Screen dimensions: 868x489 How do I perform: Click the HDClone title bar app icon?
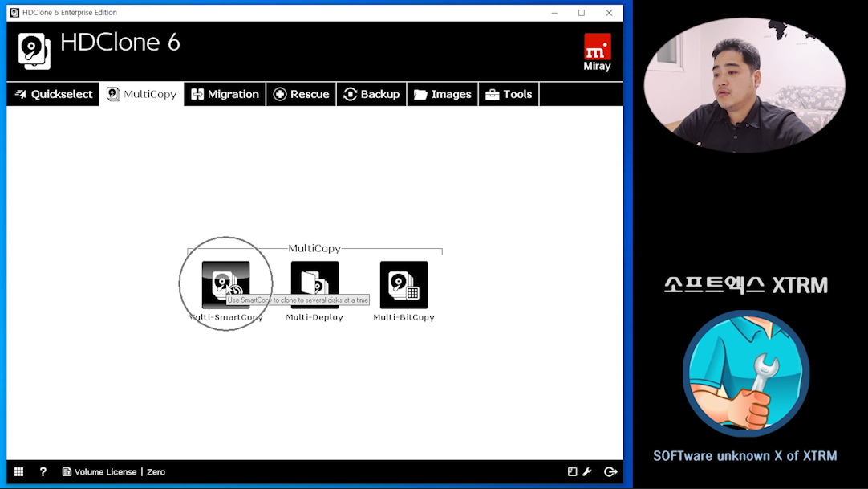(14, 13)
